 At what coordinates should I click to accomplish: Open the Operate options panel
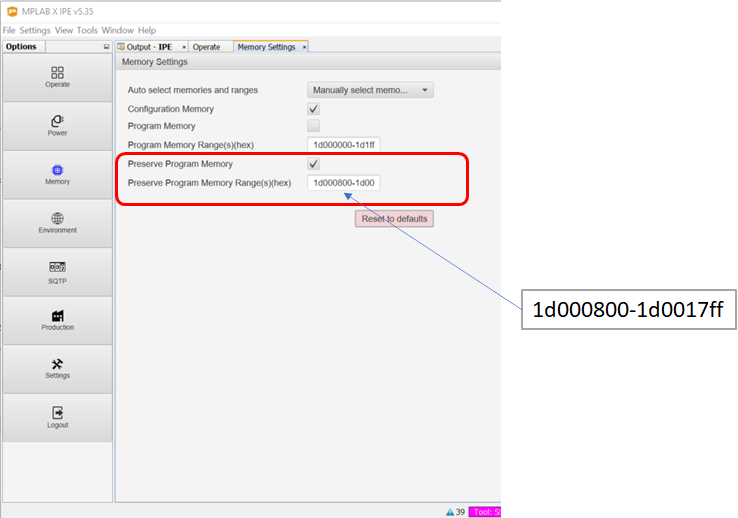pyautogui.click(x=57, y=77)
